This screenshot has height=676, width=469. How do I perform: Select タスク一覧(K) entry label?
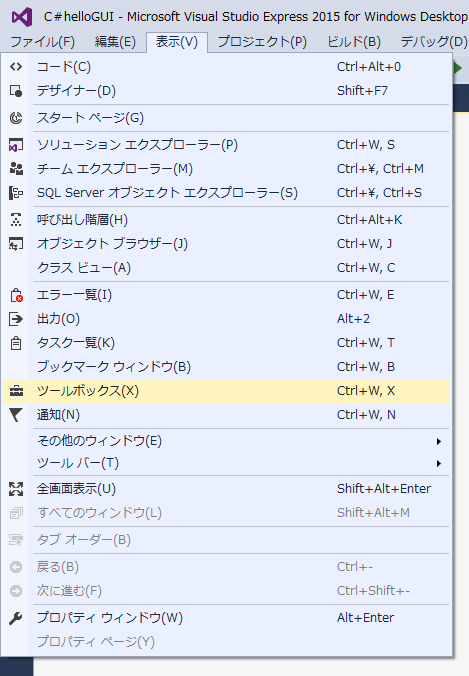(x=76, y=343)
